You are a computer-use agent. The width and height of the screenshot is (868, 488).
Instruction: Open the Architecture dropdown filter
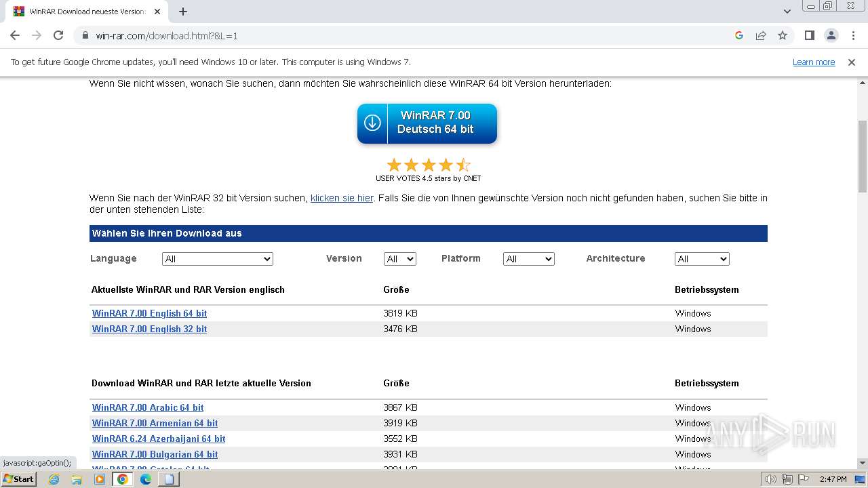pos(702,259)
